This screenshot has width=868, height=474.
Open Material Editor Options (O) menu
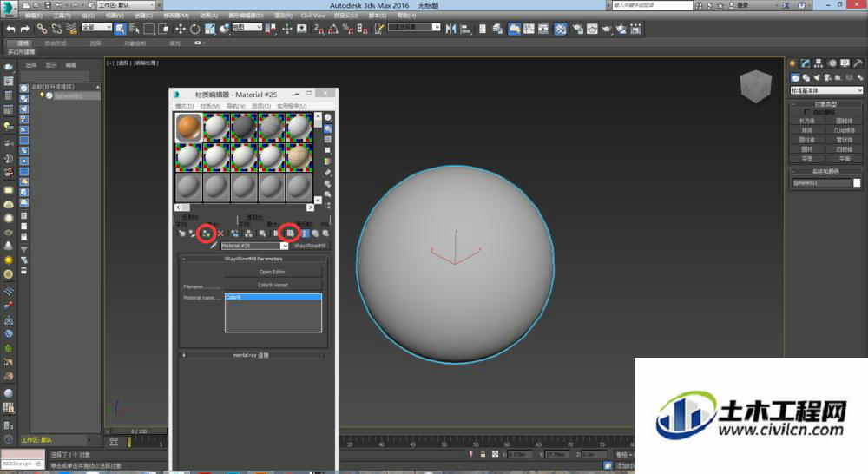coord(260,106)
